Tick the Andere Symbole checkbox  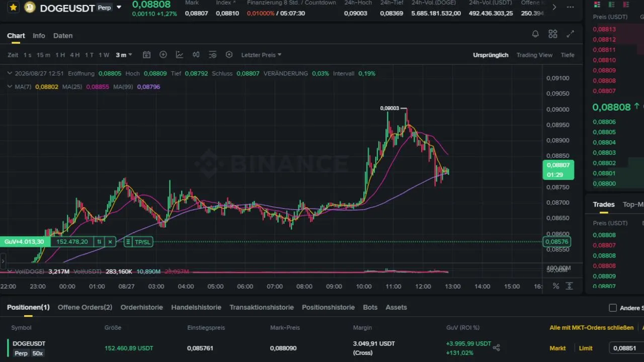[613, 308]
